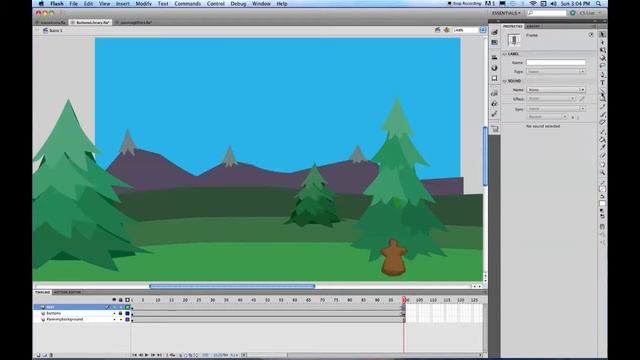Select the Free Transform tool

[602, 50]
